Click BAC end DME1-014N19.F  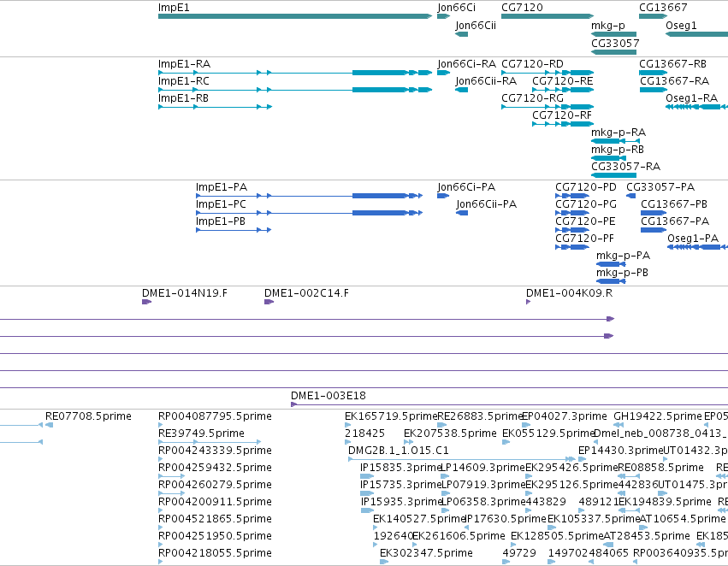coord(185,293)
